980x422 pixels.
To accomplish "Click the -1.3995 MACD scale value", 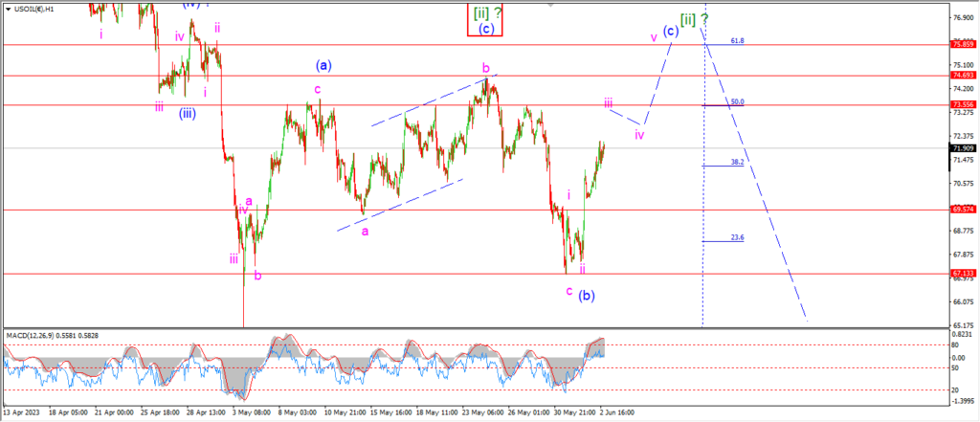I will (961, 403).
